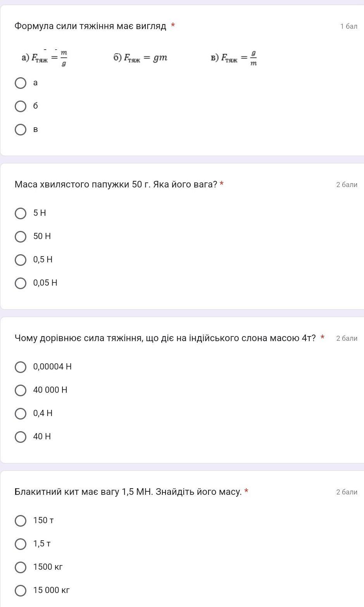Mark '1,5 т' as blue whale mass
This screenshot has height=607, width=364.
point(21,544)
